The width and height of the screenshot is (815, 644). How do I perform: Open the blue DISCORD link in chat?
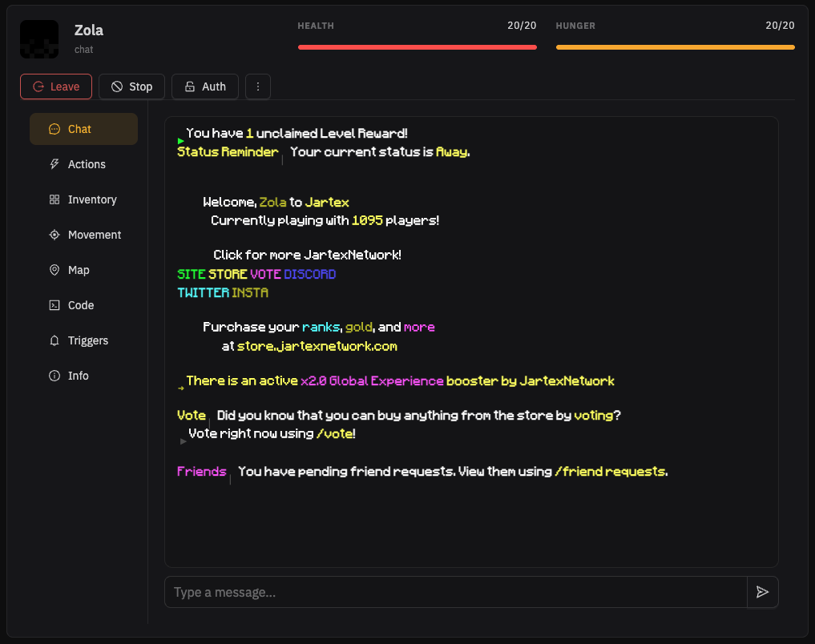(310, 274)
